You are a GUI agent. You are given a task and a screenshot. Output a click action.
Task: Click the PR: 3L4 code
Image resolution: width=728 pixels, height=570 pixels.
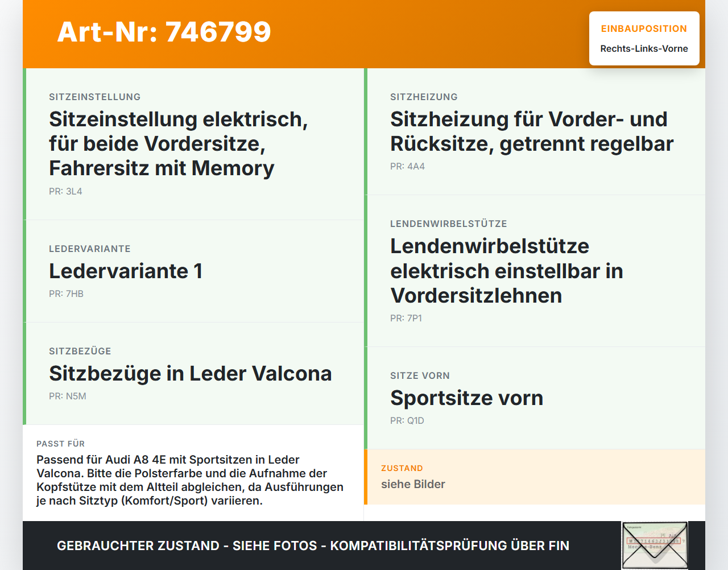[x=65, y=192]
